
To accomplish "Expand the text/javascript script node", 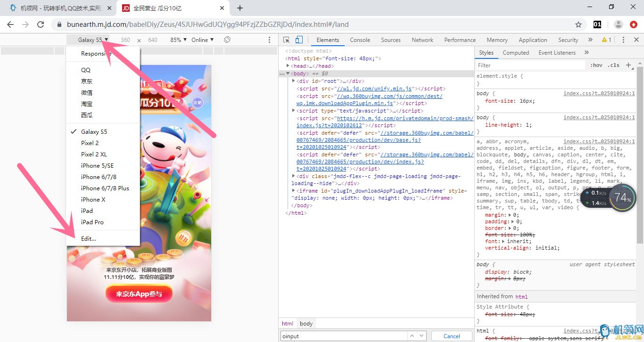I will (294, 111).
